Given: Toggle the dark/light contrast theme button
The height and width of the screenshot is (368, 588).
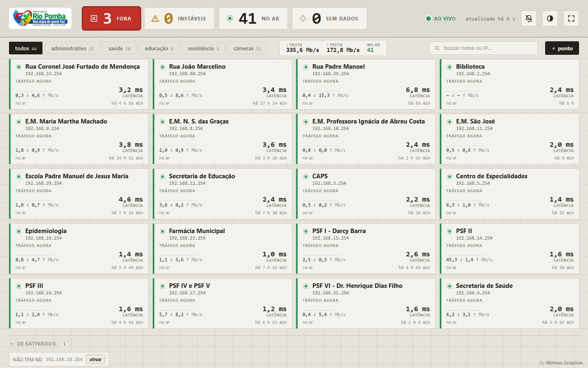Looking at the screenshot, I should [550, 18].
